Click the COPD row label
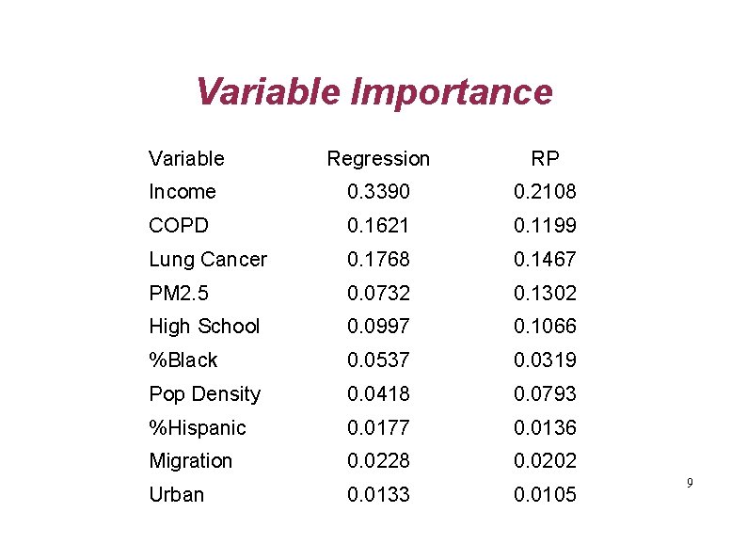This screenshot has height=560, width=747. coord(179,226)
